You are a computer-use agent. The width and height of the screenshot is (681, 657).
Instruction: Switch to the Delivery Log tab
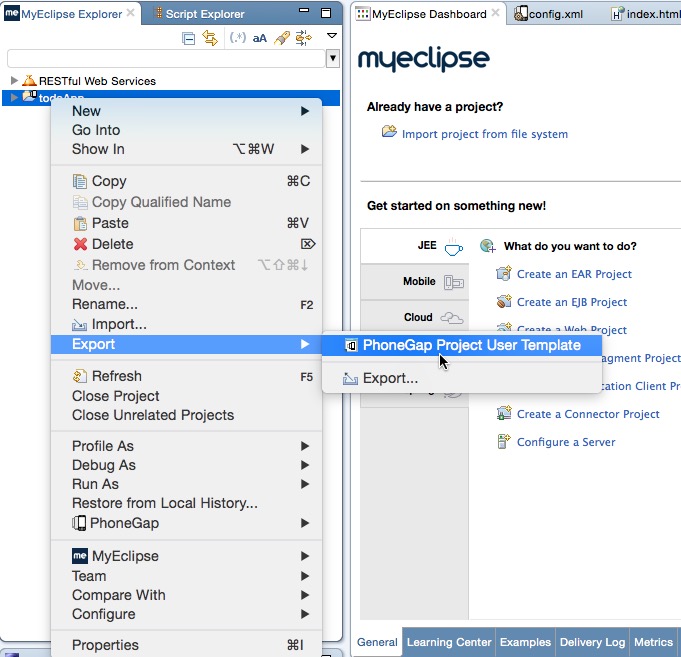pyautogui.click(x=592, y=642)
